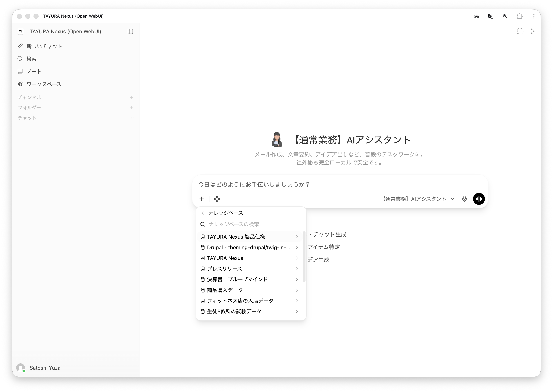Click the アイテム特定 suggestion prompt

323,247
